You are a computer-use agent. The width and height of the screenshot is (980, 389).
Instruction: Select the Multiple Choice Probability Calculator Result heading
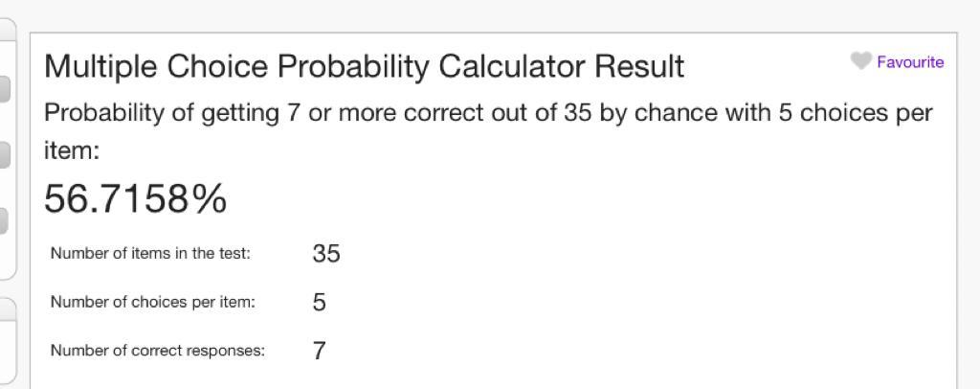click(x=365, y=66)
